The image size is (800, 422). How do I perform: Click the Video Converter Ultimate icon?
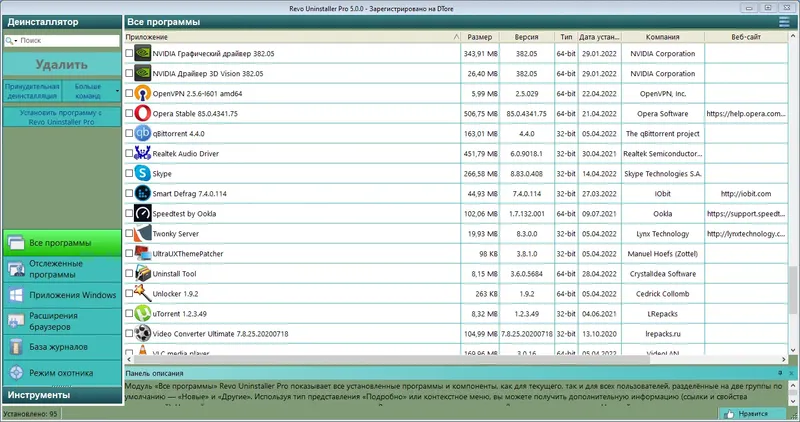click(142, 334)
